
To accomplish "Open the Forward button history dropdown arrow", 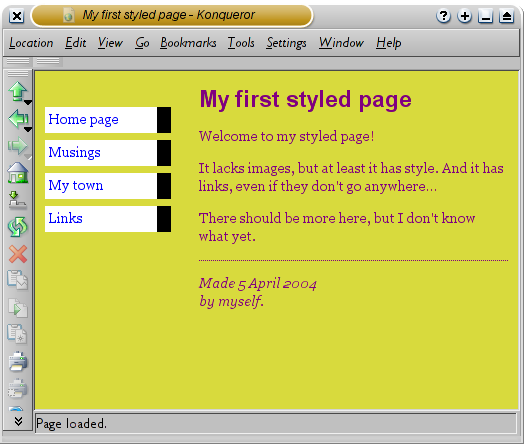I will (28, 157).
